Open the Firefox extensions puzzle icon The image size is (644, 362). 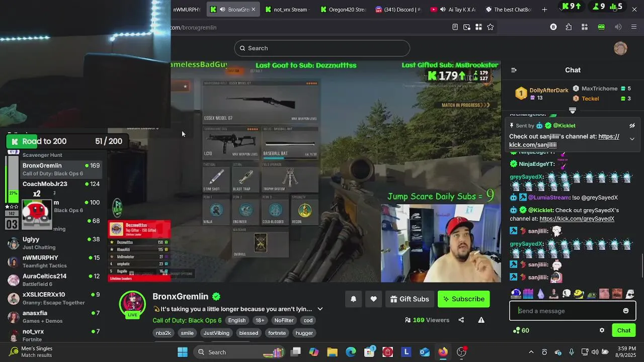569,27
